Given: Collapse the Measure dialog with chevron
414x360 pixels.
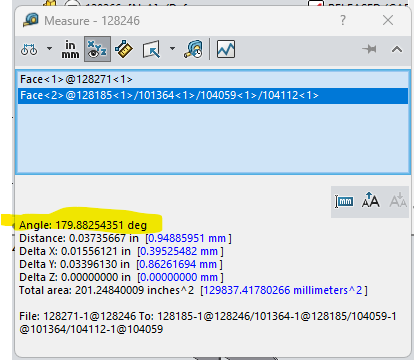Looking at the screenshot, I should 397,50.
